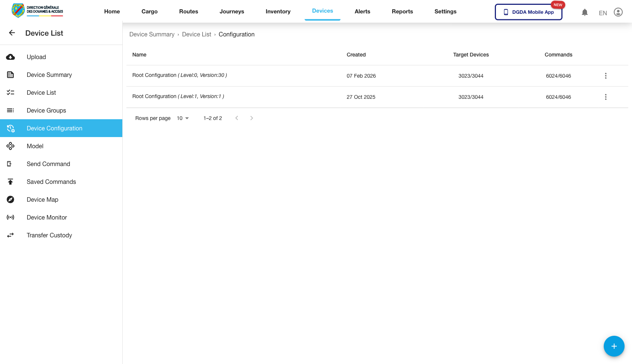Open the EN language selector
This screenshot has height=364, width=632.
[x=603, y=13]
